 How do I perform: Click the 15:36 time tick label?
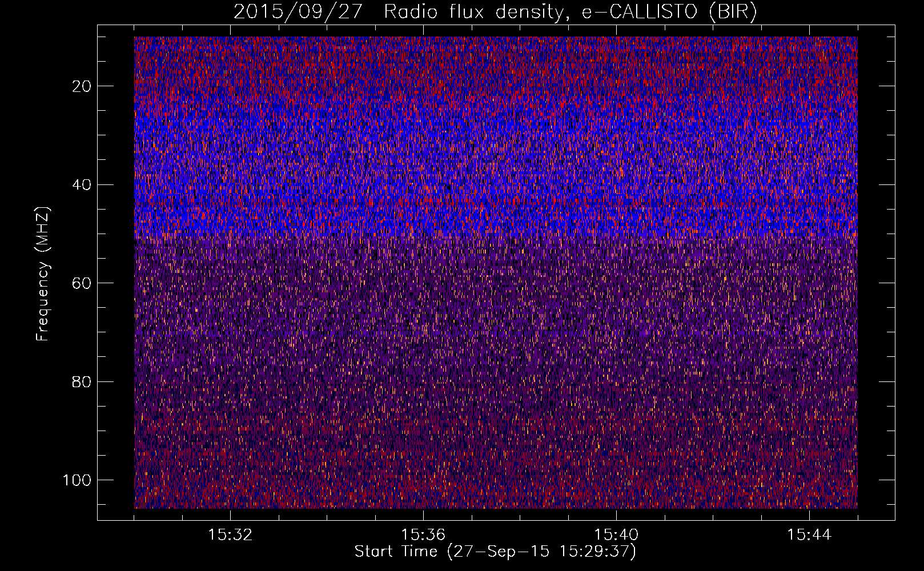423,535
